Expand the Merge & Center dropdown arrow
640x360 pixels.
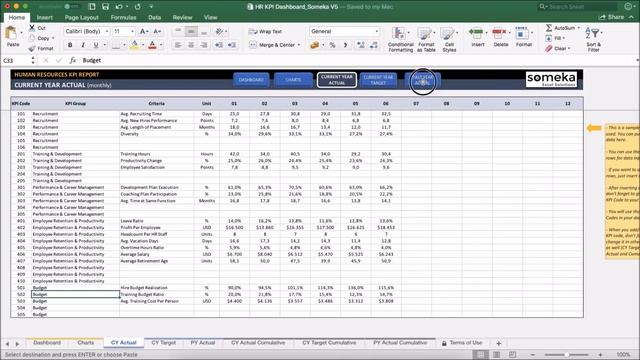coord(299,45)
